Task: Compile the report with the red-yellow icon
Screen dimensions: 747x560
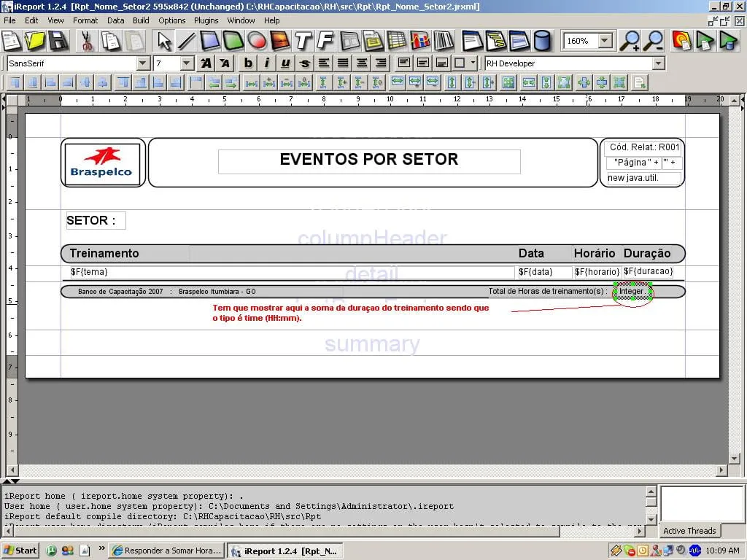Action: pyautogui.click(x=682, y=41)
